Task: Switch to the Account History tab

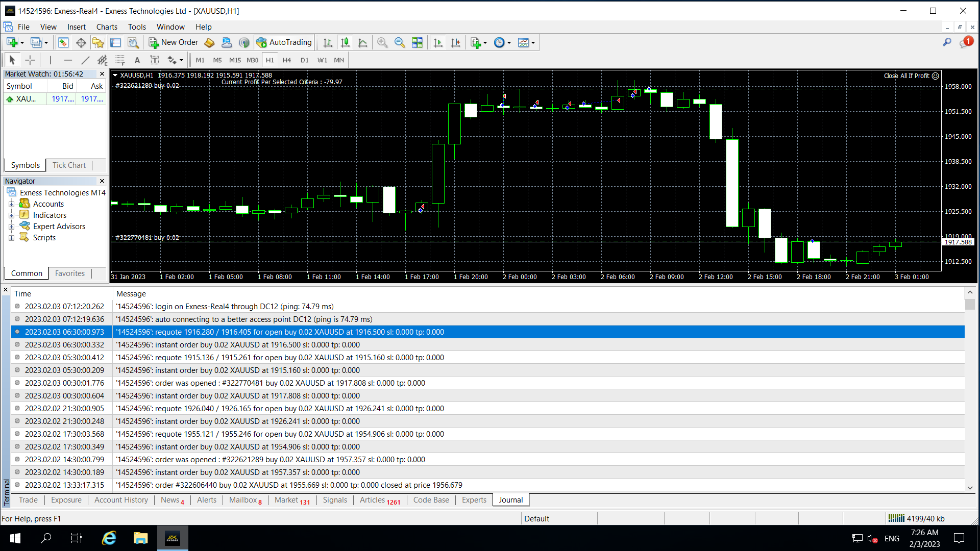Action: pyautogui.click(x=121, y=500)
